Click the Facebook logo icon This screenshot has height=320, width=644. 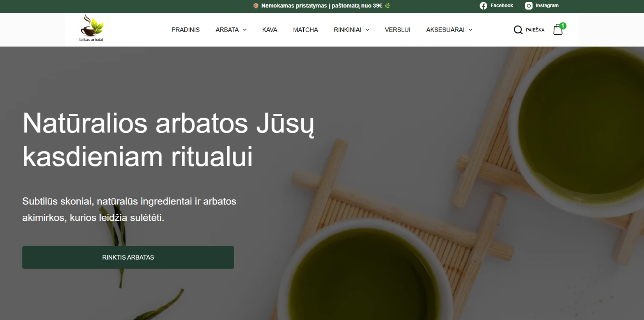tap(483, 6)
